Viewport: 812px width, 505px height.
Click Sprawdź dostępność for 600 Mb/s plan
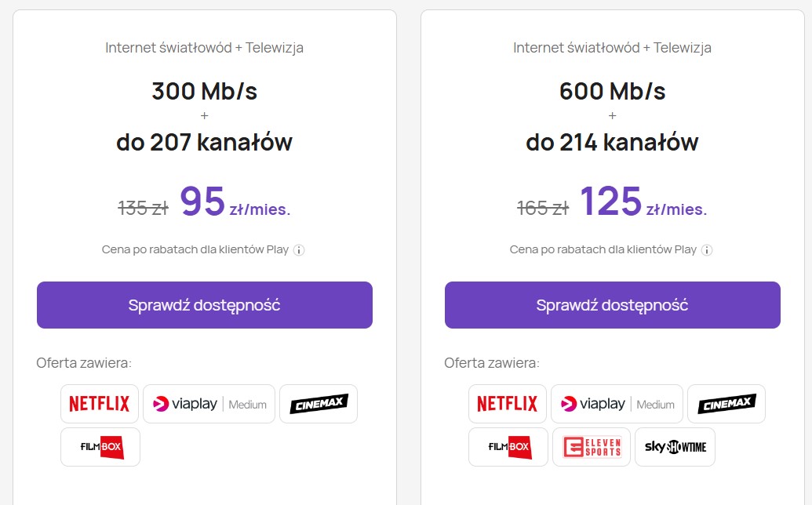coord(613,305)
